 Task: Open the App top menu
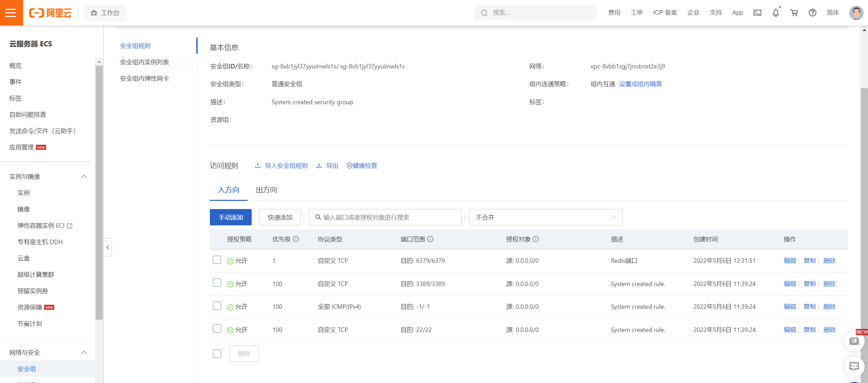pos(738,13)
